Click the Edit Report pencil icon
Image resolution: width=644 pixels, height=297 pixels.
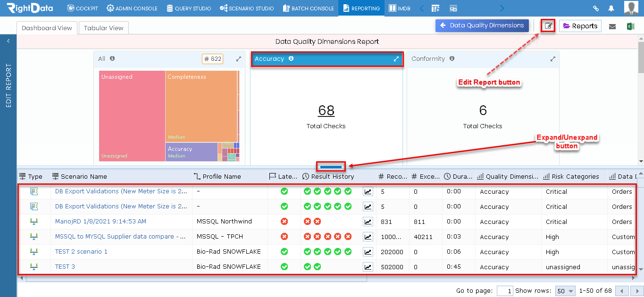547,26
